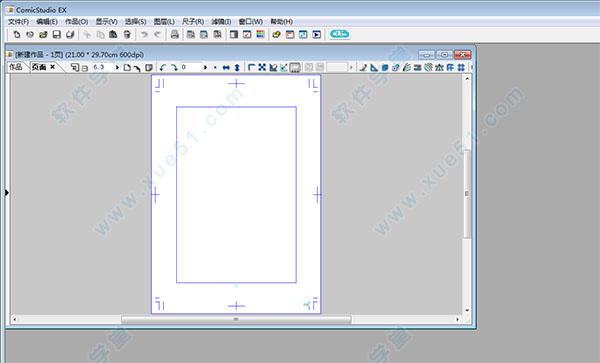
Task: Expand the zoom value 6.3 arrow
Action: coord(117,68)
